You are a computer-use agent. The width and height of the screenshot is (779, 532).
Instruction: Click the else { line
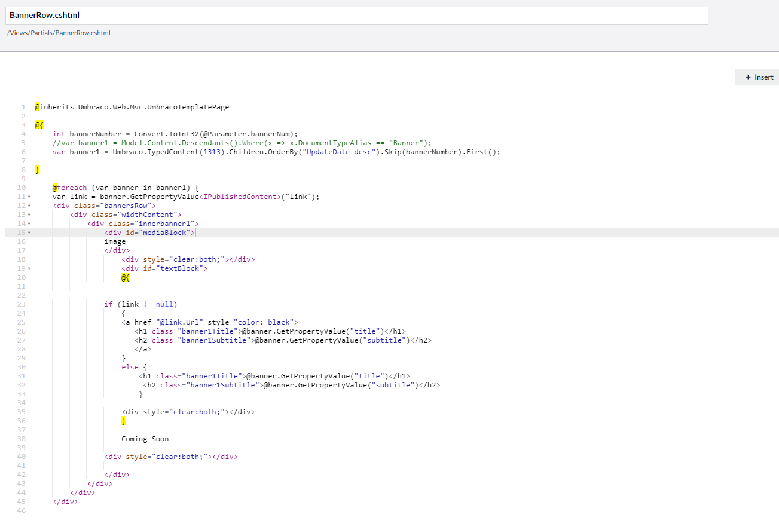click(134, 367)
